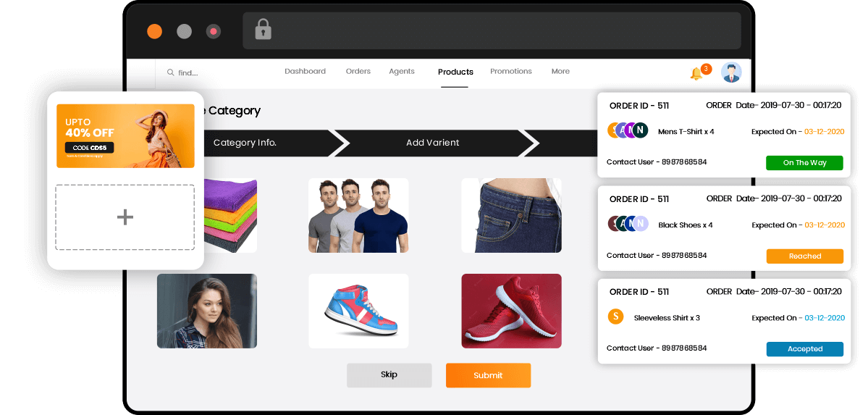Click the Reached status button

click(805, 256)
